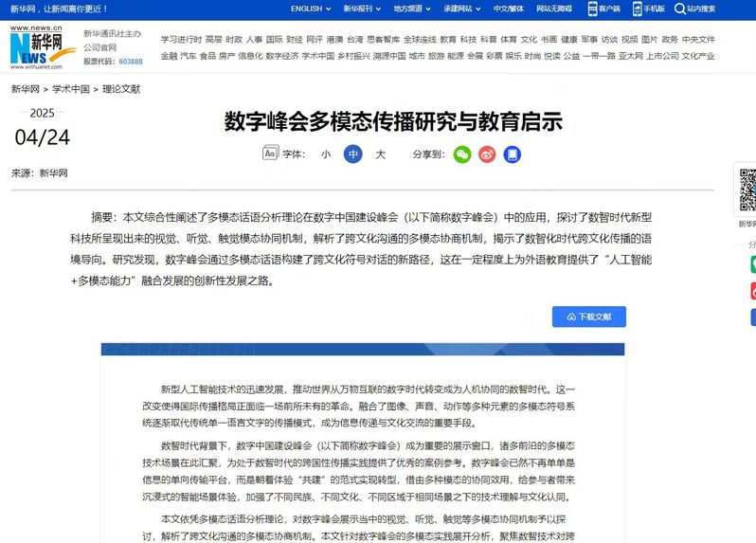Set font size to 小 (small)

coord(326,154)
